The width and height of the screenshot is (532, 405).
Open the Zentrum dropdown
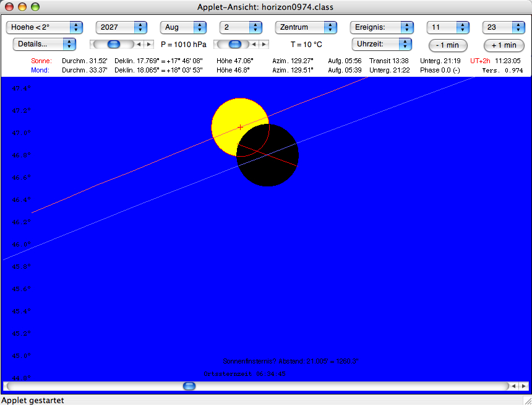coord(306,27)
